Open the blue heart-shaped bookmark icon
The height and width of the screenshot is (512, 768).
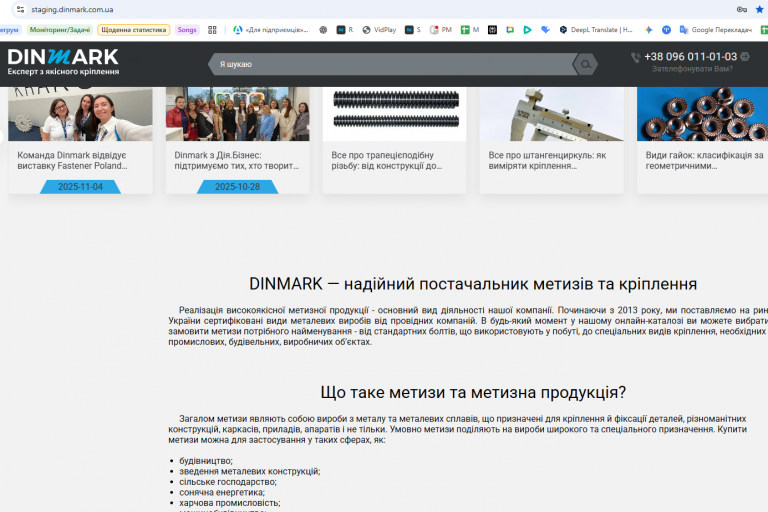tap(545, 30)
